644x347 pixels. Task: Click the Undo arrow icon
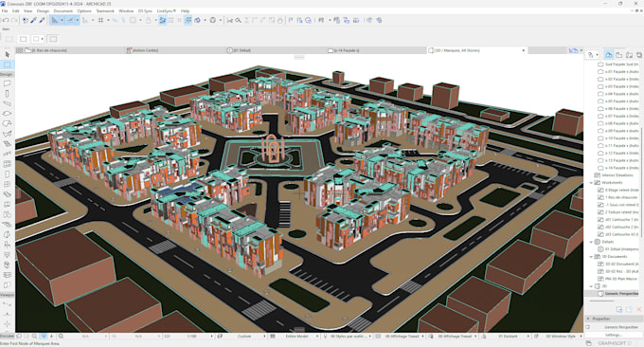[x=6, y=20]
